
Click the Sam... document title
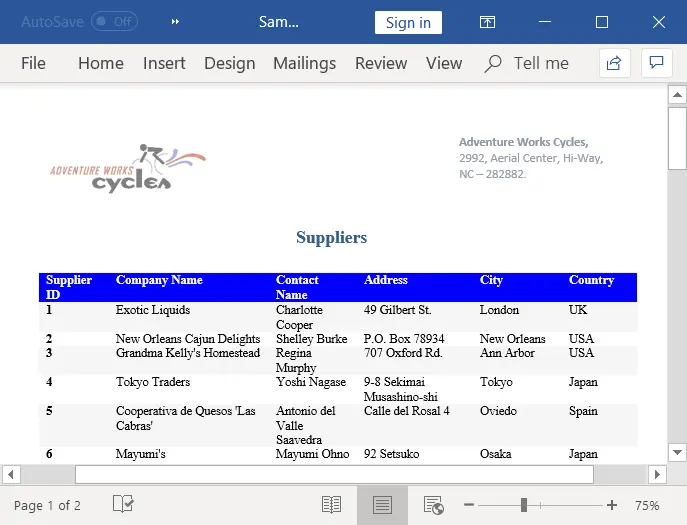279,21
